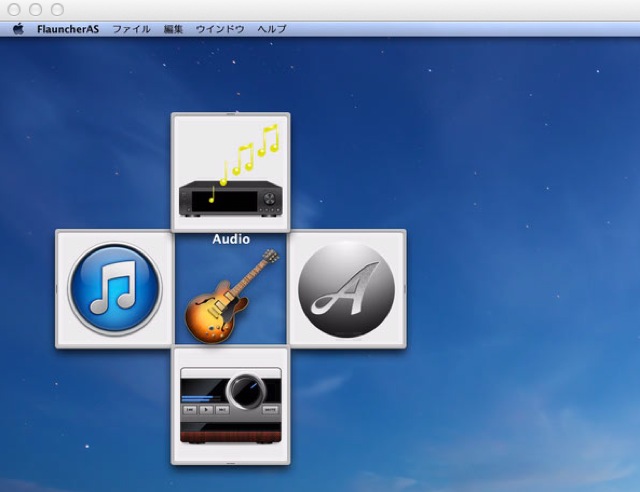Launch iTunes from the left tile
This screenshot has width=640, height=492.
click(114, 289)
